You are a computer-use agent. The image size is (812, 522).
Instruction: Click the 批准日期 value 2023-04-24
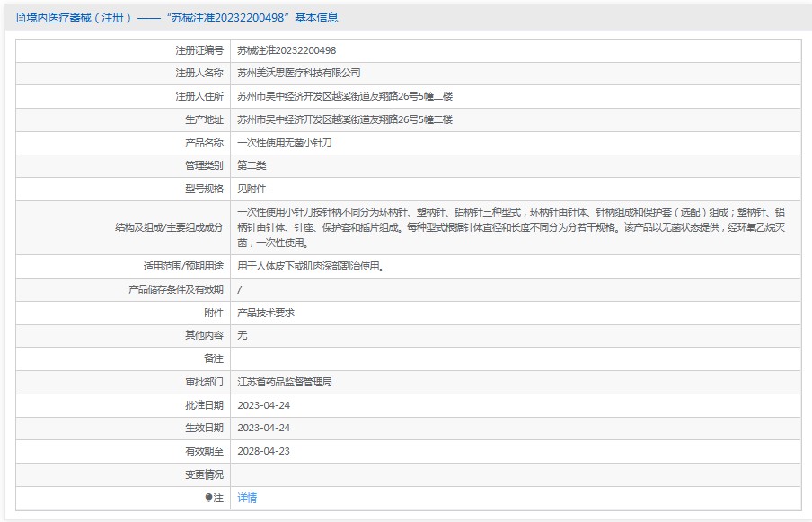click(263, 405)
